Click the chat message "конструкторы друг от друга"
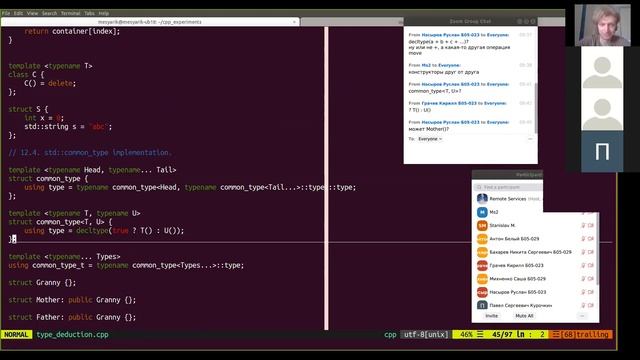The height and width of the screenshot is (360, 640). point(444,72)
